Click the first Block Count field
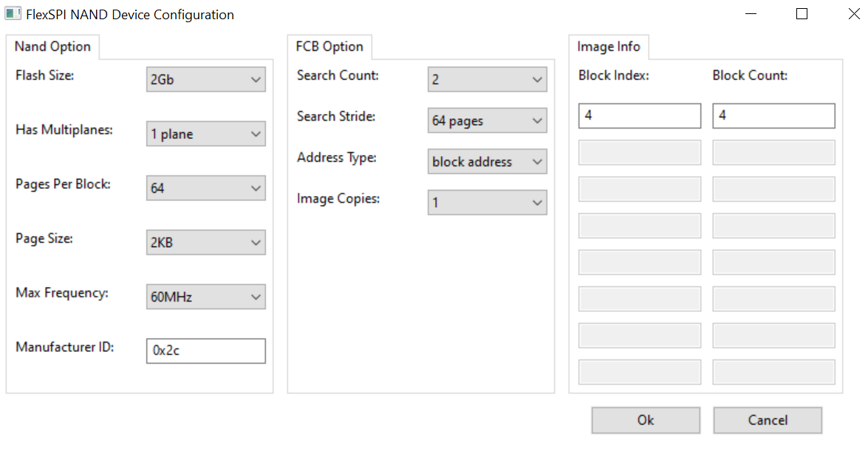This screenshot has width=868, height=454. (x=773, y=116)
